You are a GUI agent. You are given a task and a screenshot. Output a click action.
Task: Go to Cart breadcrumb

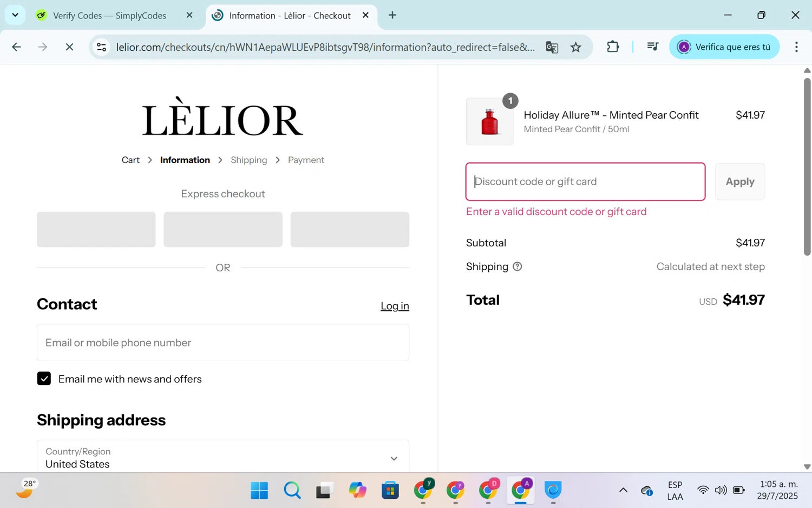click(130, 160)
